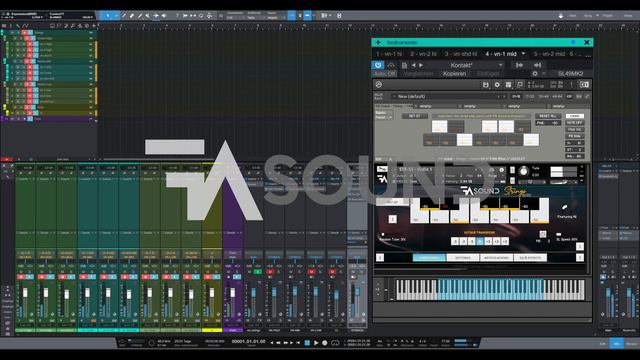
Task: Start playback with the Play button
Action: [316, 343]
